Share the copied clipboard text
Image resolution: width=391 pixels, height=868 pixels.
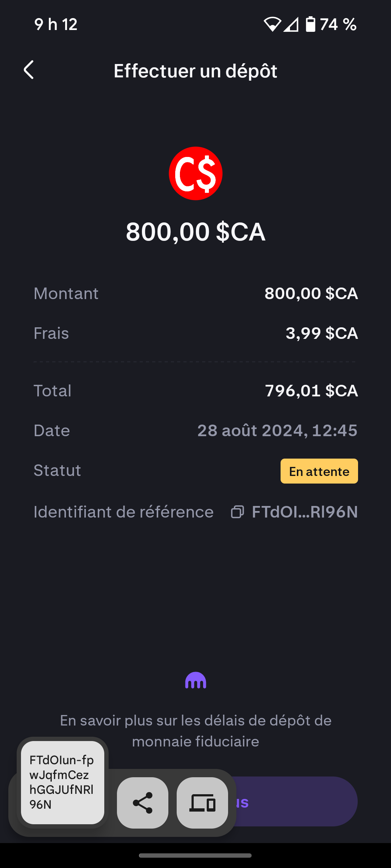tap(143, 803)
